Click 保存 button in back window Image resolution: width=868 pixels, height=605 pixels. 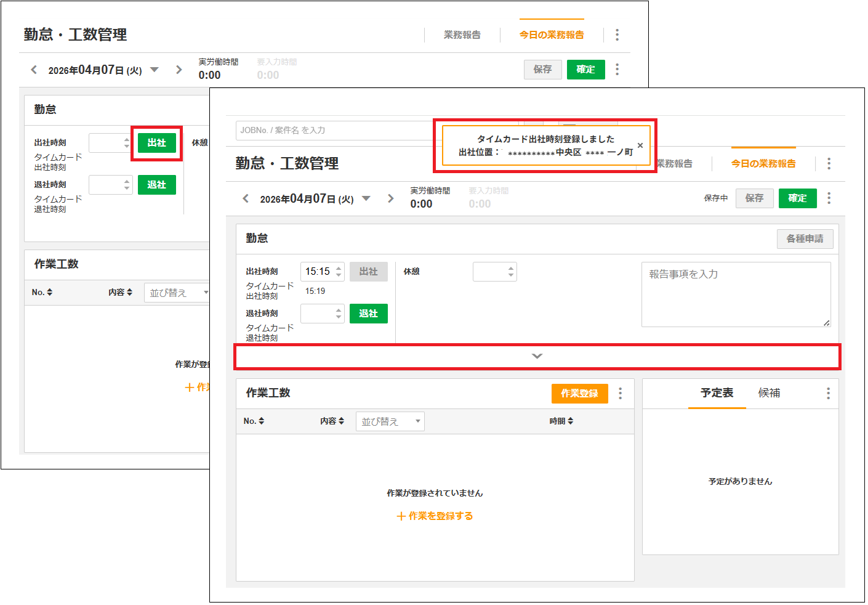(x=543, y=70)
